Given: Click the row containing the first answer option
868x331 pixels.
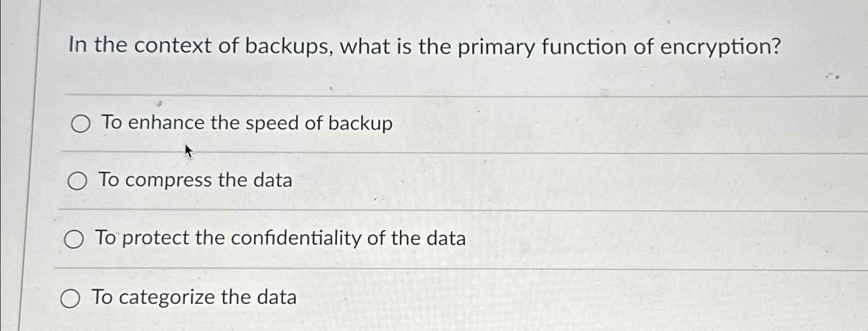Looking at the screenshot, I should (x=361, y=124).
